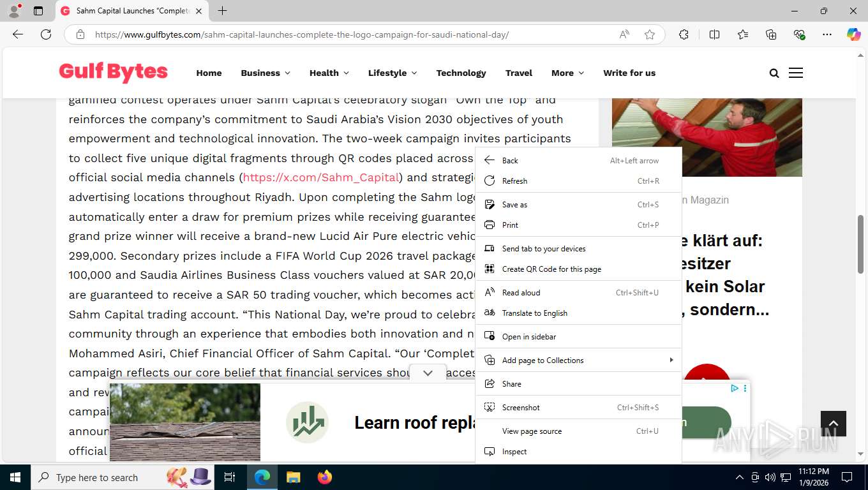Viewport: 868px width, 490px height.
Task: Select Send tab to your devices
Action: click(x=579, y=248)
